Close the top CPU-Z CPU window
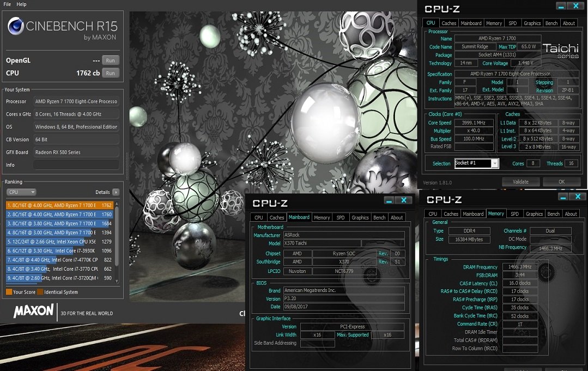This screenshot has width=588, height=371. coord(575,6)
